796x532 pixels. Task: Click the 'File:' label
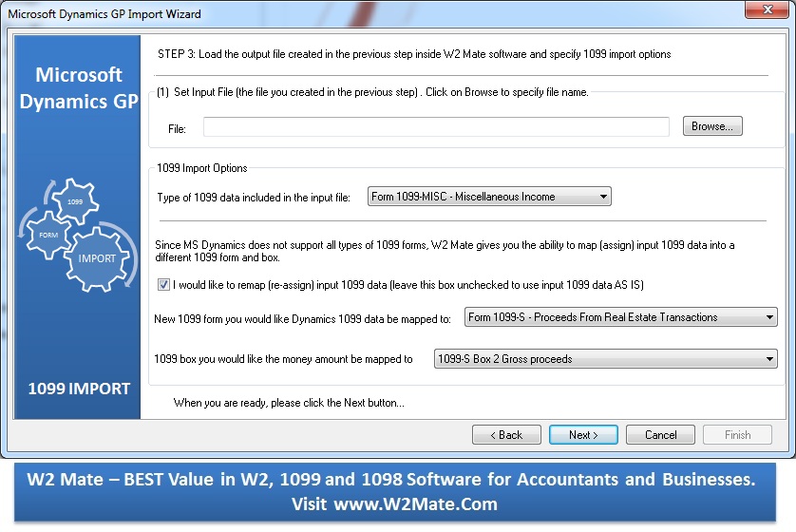pos(177,129)
